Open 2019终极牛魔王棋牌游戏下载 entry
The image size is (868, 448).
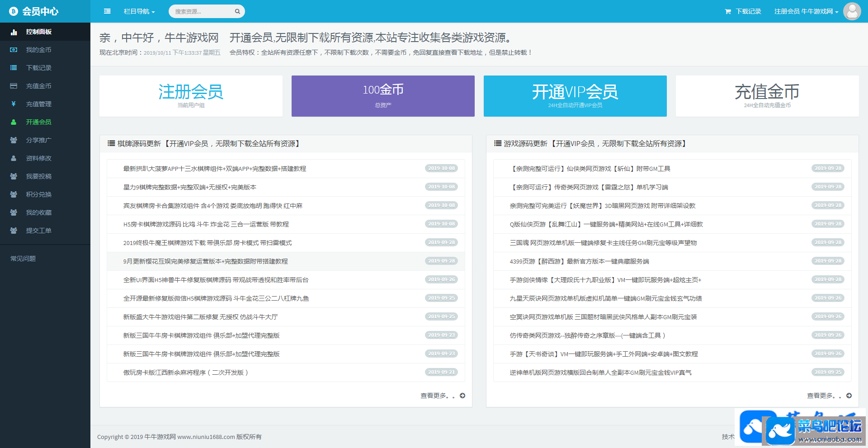tap(286, 243)
